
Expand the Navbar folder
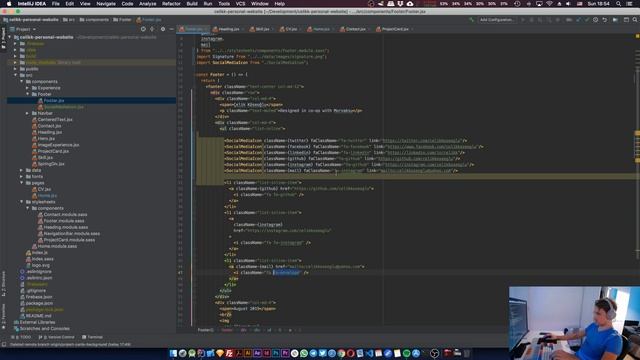pos(28,113)
